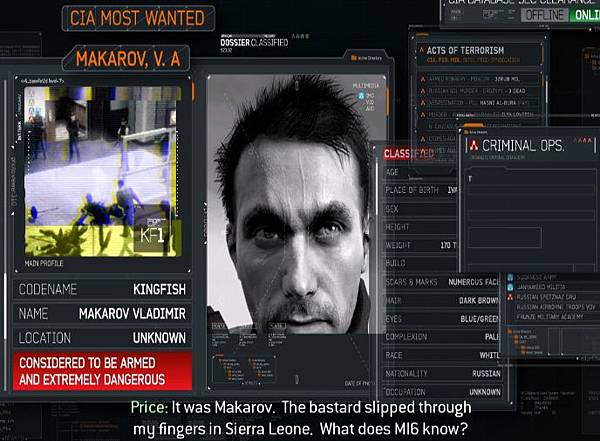This screenshot has width=600, height=441.
Task: Click the Multimedia VID option on the portrait
Action: coord(370,102)
